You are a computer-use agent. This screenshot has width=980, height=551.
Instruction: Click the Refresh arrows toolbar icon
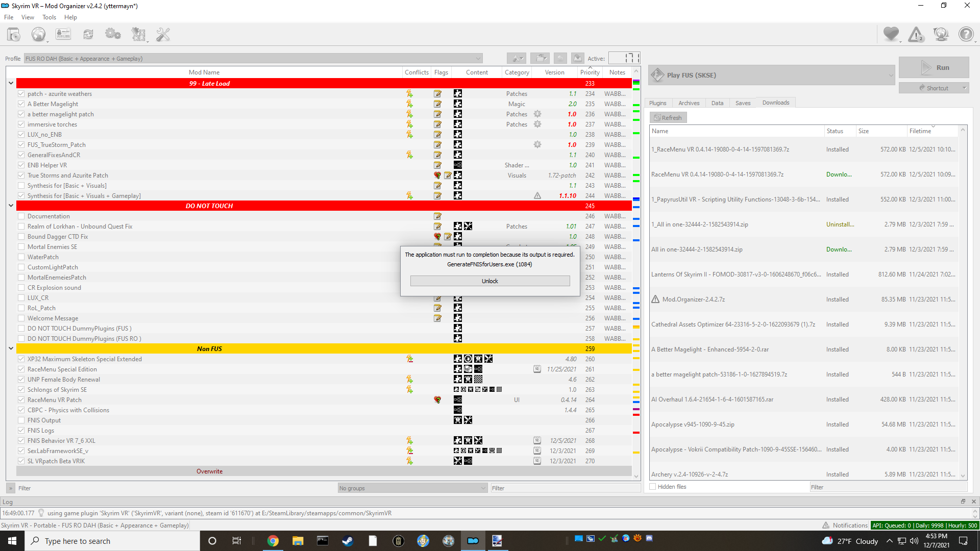pos(88,35)
